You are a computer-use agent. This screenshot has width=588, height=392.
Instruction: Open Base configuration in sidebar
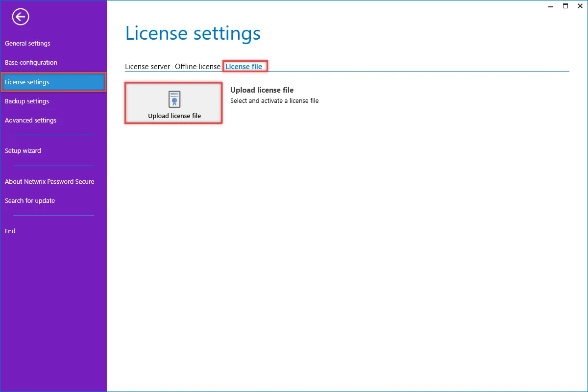coord(31,63)
